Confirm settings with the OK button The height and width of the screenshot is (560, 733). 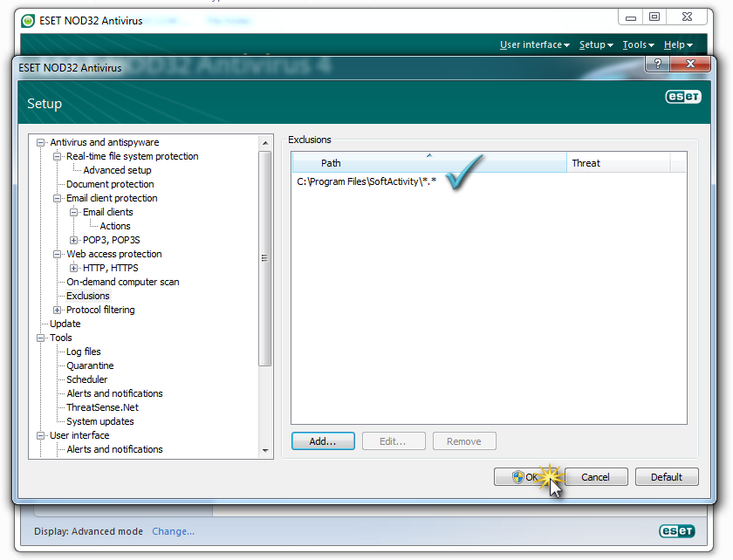[526, 477]
